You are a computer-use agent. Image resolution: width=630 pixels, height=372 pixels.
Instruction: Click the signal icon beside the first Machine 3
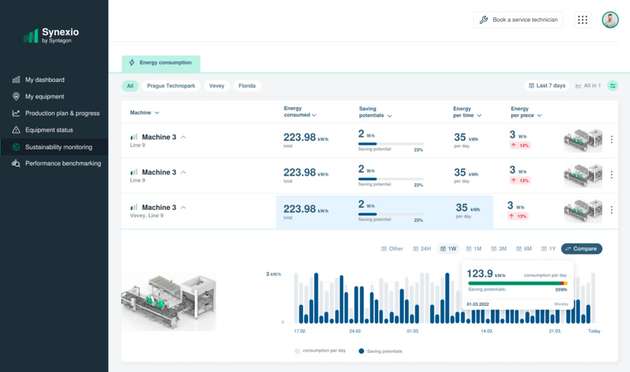[x=134, y=137]
